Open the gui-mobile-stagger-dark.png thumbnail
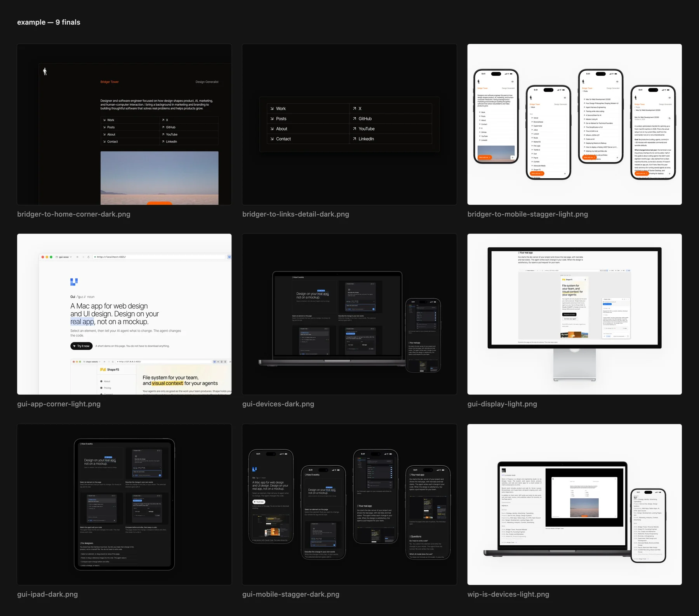 (x=349, y=505)
